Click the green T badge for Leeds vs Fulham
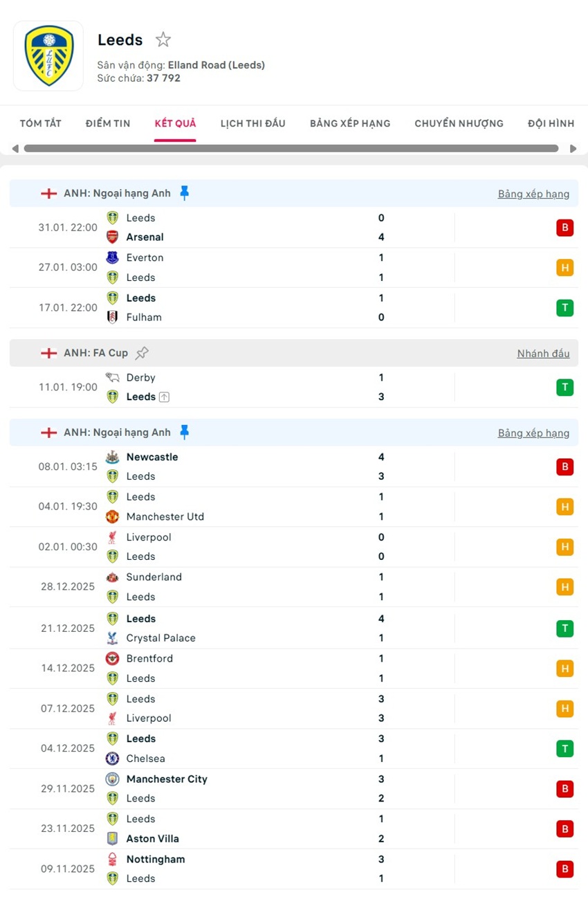588x897 pixels. point(565,307)
